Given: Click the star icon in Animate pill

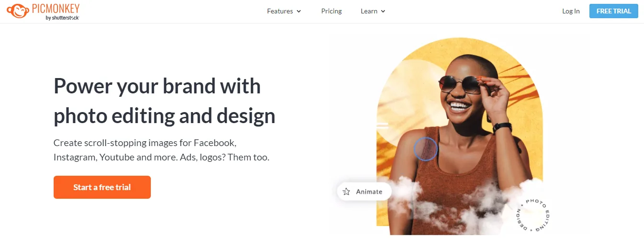Looking at the screenshot, I should tap(346, 192).
